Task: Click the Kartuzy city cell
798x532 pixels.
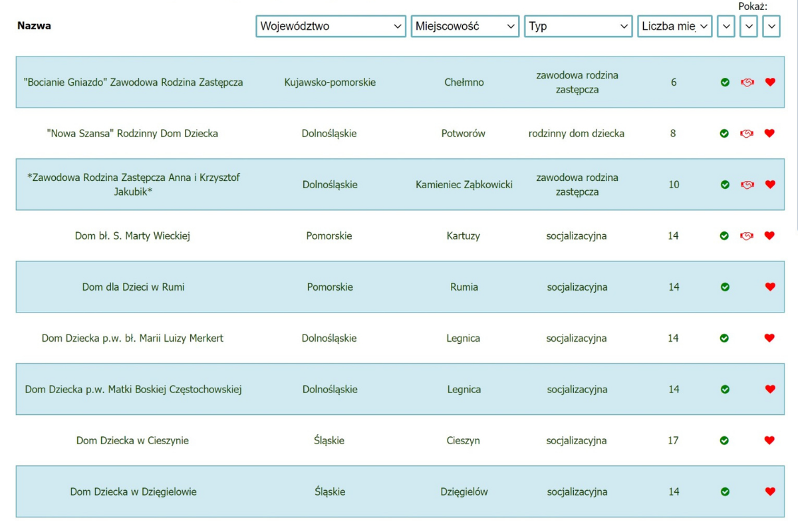Action: pos(464,235)
